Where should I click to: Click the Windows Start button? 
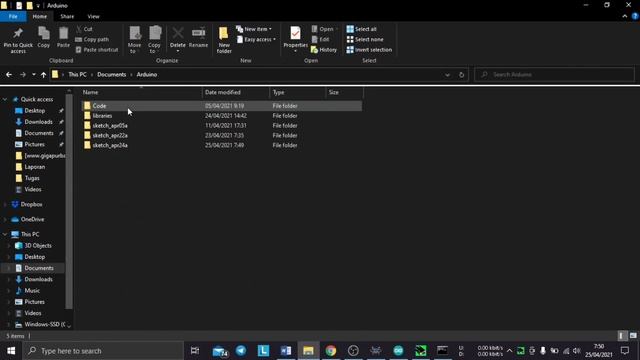(11, 351)
